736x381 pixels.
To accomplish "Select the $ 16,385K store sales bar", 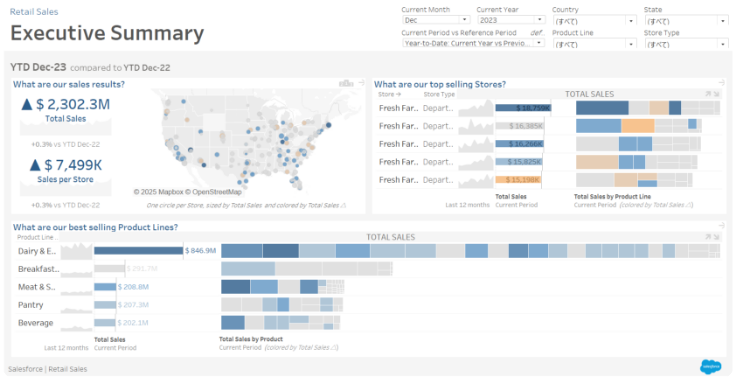I will pyautogui.click(x=520, y=126).
